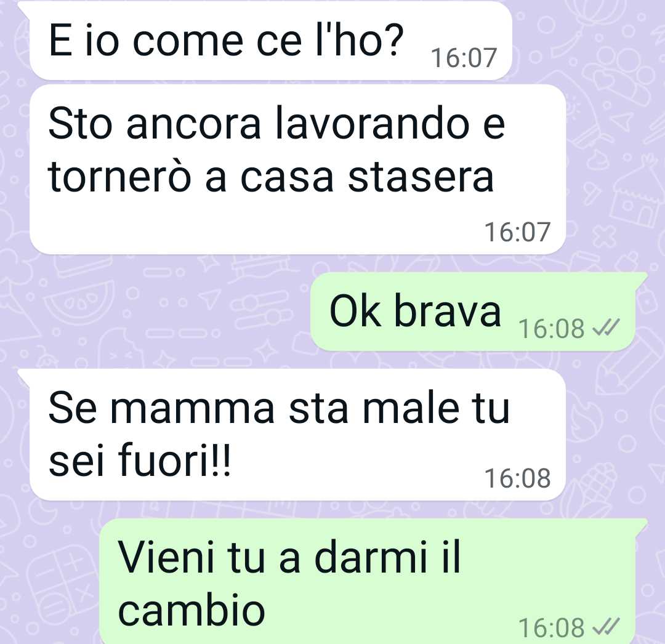Viewport: 665px width, 644px height.
Task: Tap the word 'mamma' in the received message
Action: pyautogui.click(x=193, y=409)
